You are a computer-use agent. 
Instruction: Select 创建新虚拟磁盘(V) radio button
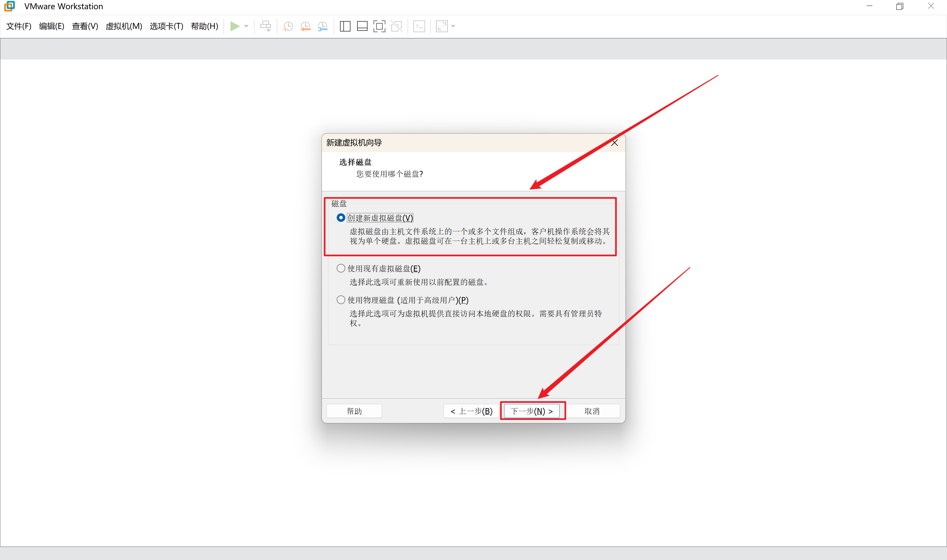(341, 218)
